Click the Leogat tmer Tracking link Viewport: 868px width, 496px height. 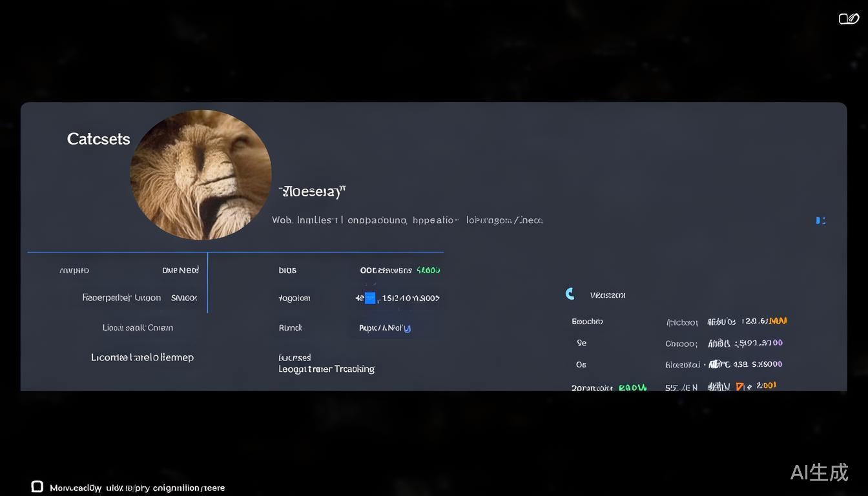click(326, 369)
